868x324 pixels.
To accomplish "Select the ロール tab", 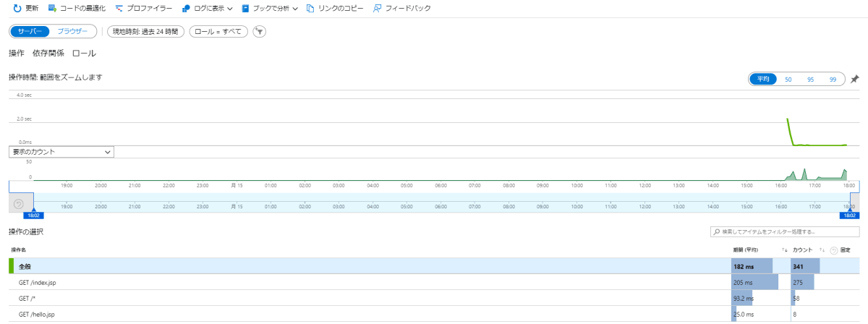I will click(84, 54).
